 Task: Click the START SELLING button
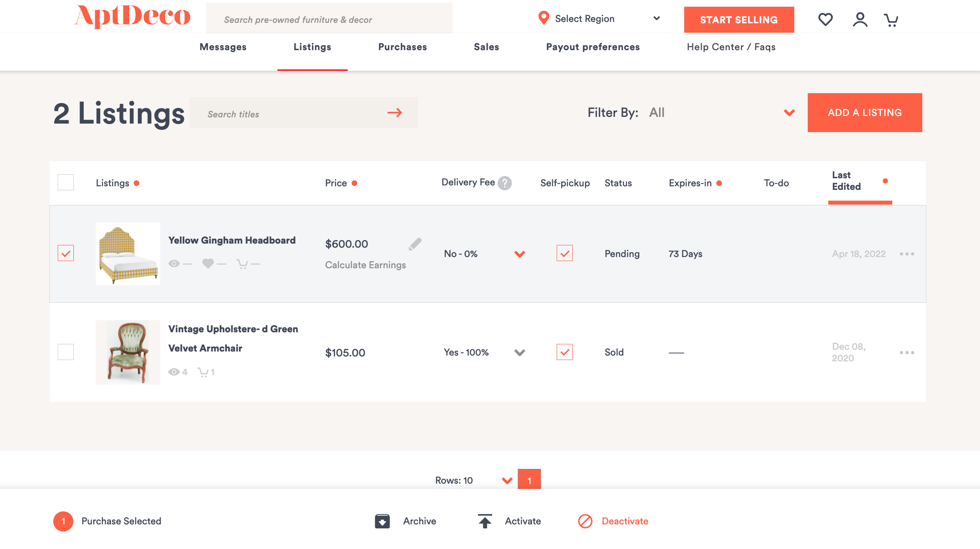pos(739,19)
